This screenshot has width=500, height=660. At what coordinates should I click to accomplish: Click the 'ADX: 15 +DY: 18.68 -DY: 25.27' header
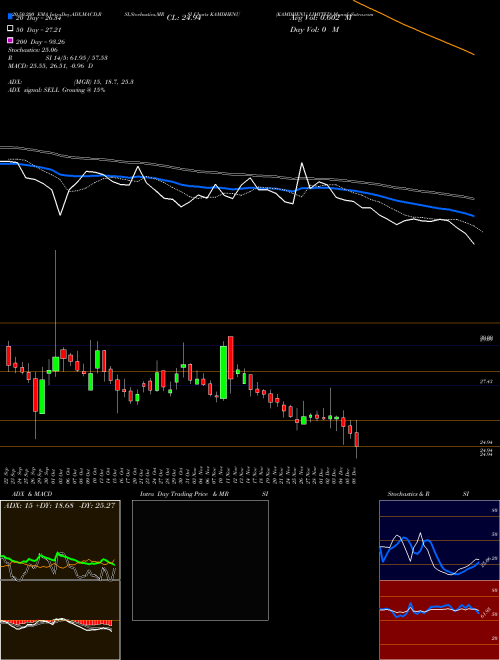[x=59, y=505]
